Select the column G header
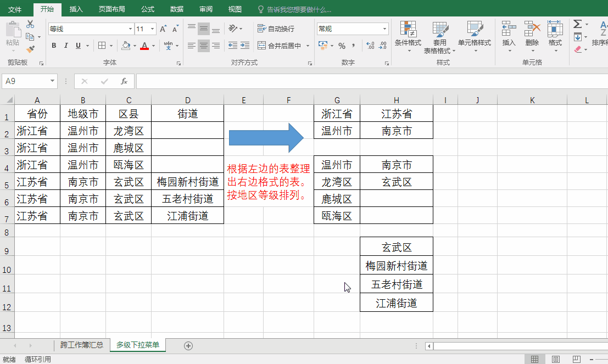The image size is (608, 364). pos(337,100)
